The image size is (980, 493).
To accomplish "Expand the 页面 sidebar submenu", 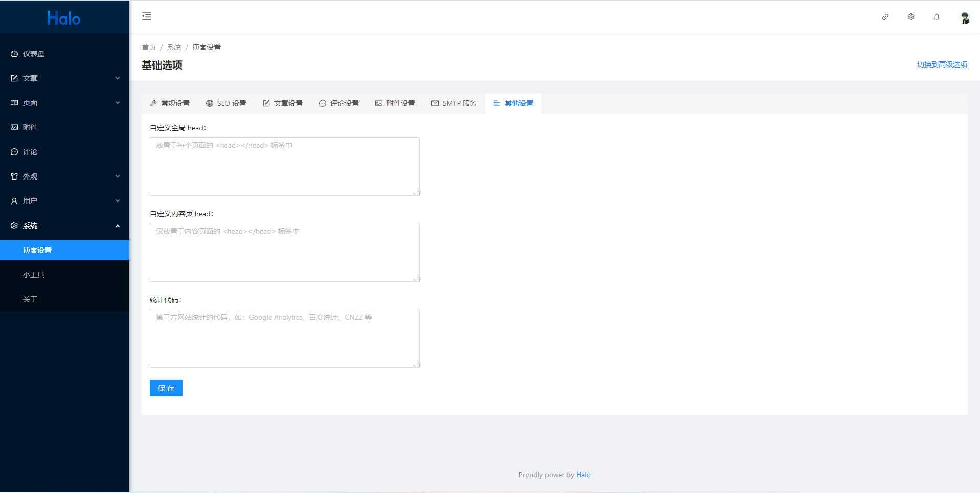I will coord(64,103).
